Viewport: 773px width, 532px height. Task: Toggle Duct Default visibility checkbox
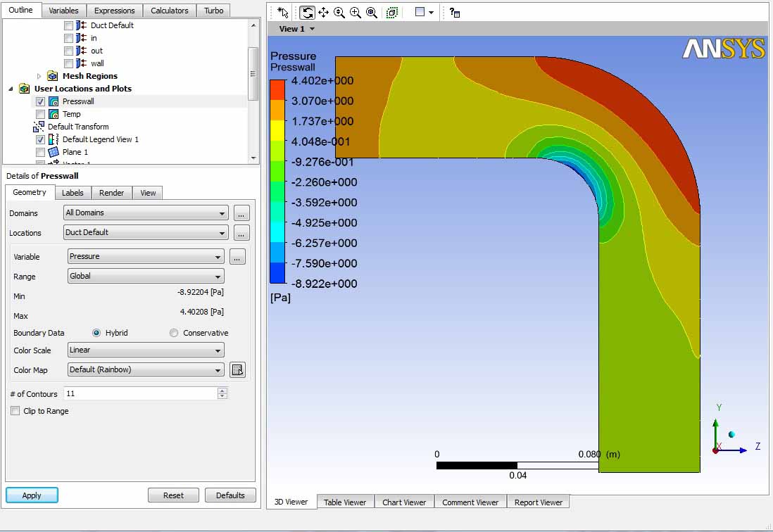click(x=68, y=25)
